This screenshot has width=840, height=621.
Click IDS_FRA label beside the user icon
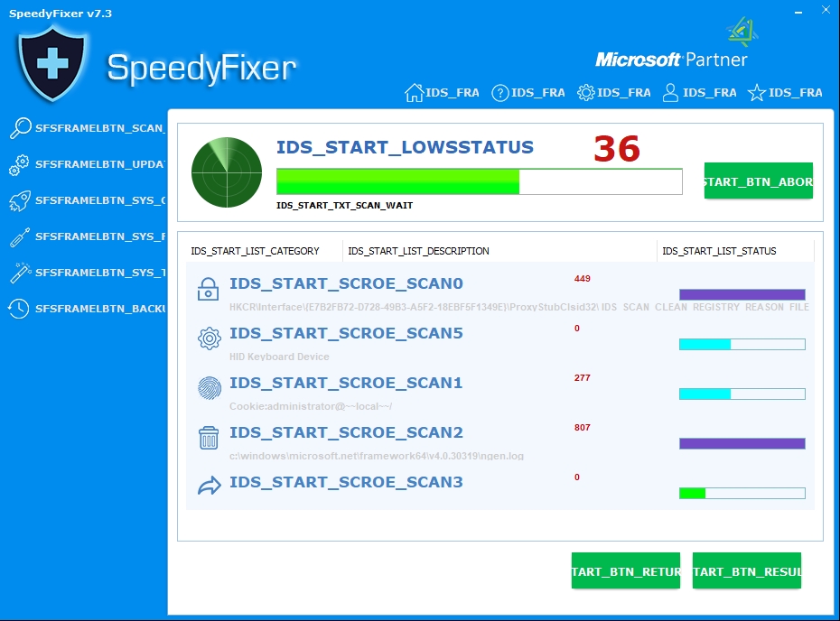coord(709,93)
